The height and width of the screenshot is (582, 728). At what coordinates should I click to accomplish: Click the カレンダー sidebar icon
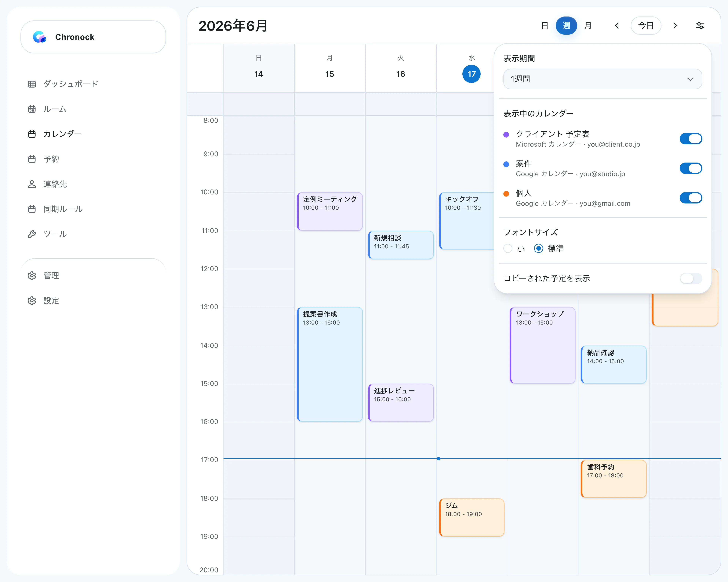click(32, 134)
